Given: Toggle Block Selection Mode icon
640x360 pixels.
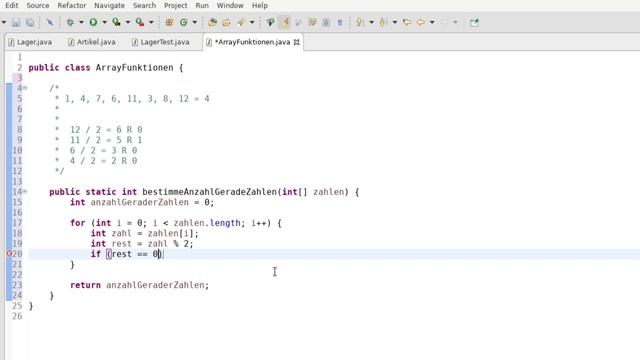Looking at the screenshot, I should point(313,22).
